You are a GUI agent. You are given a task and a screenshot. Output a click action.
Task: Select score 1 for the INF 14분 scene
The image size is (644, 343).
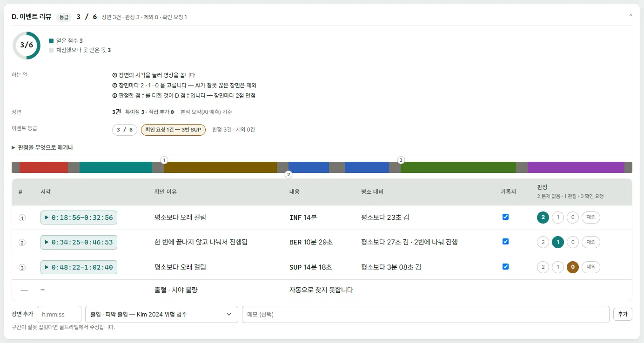click(558, 218)
